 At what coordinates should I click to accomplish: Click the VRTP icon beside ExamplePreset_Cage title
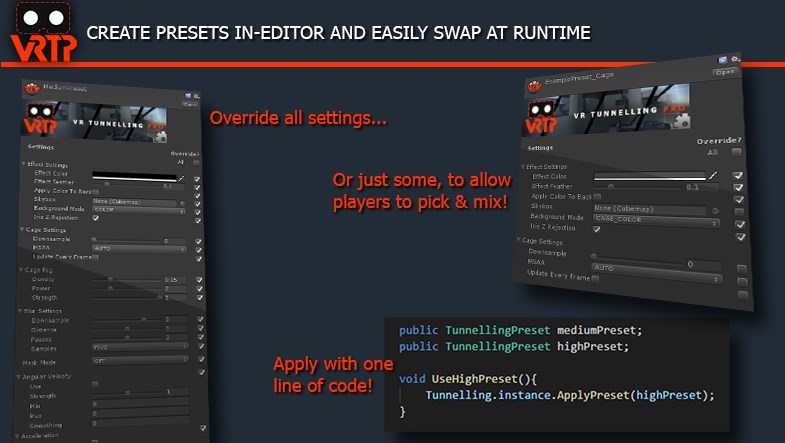(x=534, y=87)
